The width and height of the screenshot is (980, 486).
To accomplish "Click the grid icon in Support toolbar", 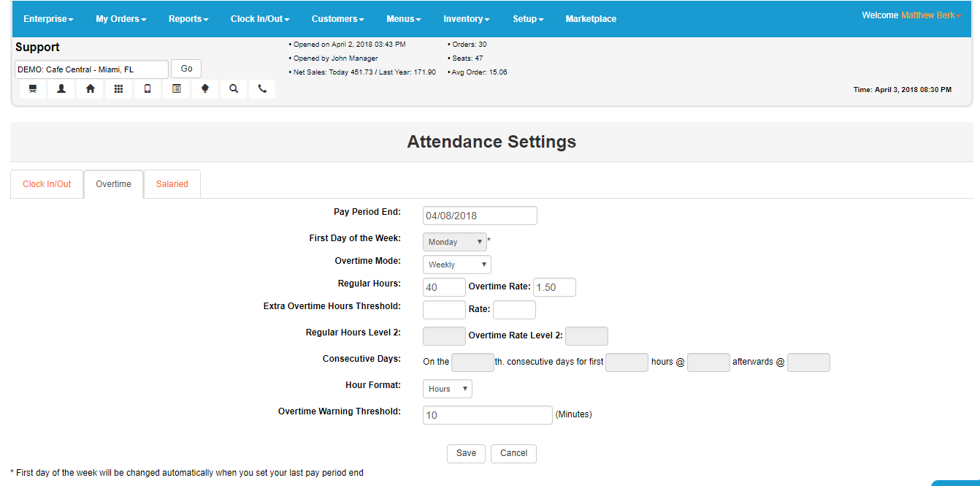I will [118, 89].
